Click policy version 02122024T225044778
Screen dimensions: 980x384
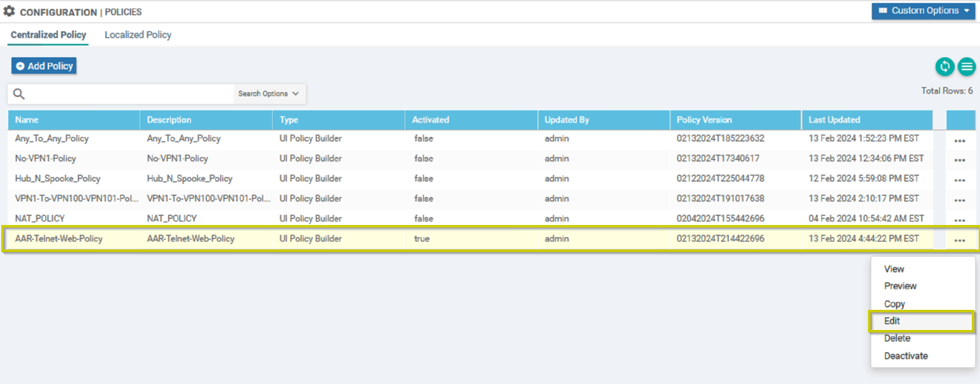point(721,178)
